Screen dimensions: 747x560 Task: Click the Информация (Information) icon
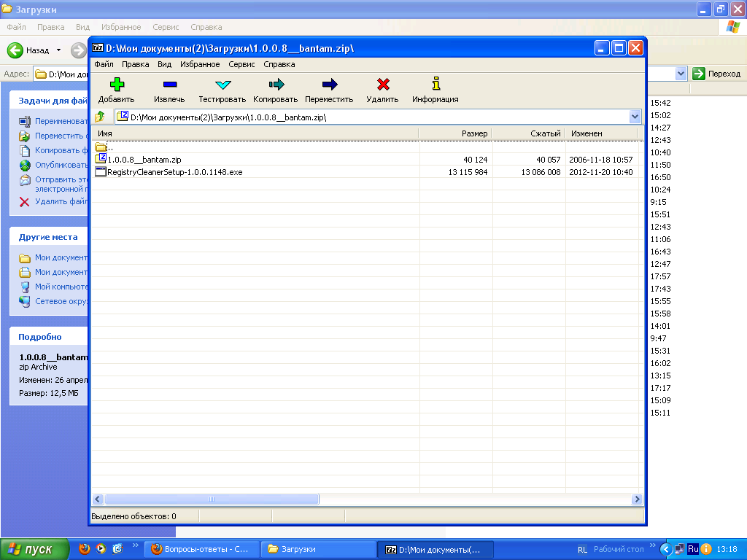(436, 83)
